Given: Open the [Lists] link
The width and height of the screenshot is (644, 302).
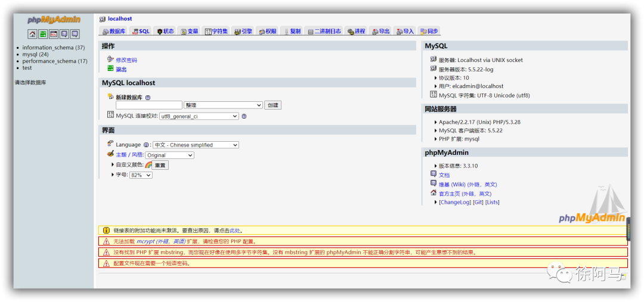Looking at the screenshot, I should click(x=493, y=203).
